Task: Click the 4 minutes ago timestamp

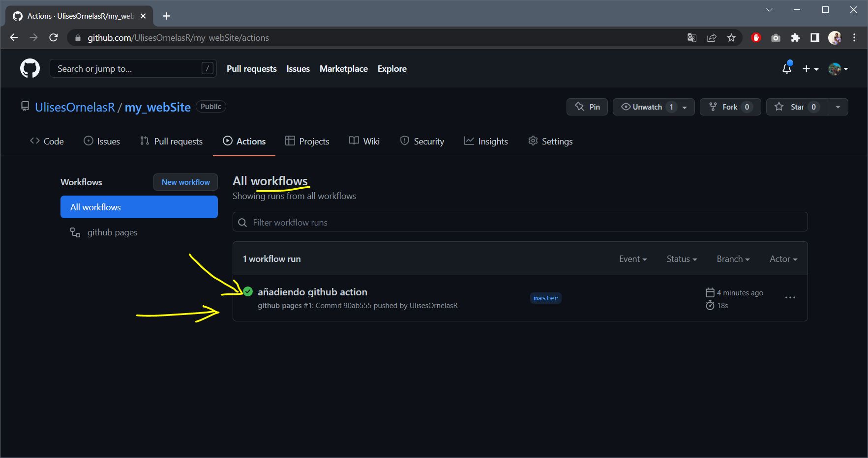Action: coord(740,293)
